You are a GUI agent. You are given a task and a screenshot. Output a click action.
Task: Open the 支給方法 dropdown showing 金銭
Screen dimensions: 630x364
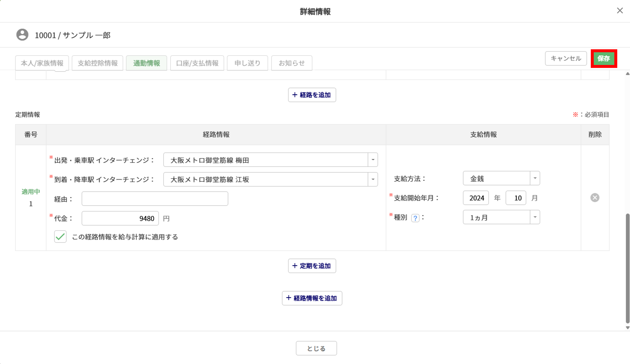tap(535, 178)
